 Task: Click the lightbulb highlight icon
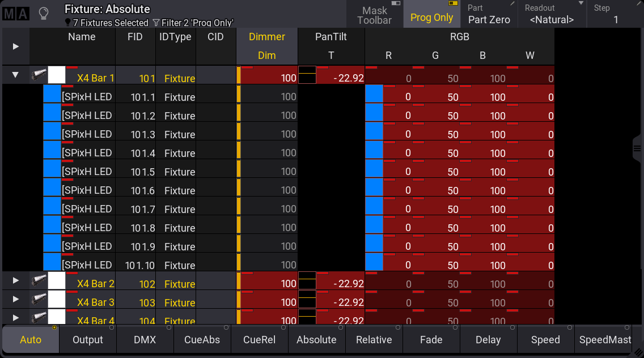44,14
